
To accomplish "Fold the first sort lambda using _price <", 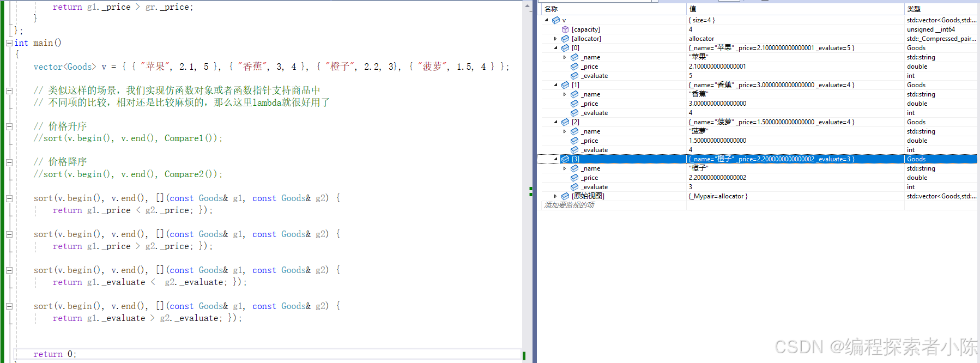I will 9,198.
